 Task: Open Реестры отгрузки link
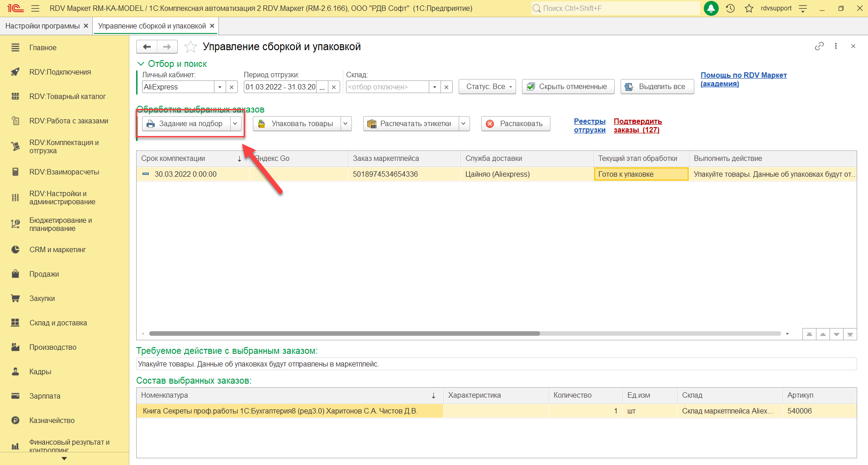(x=590, y=126)
